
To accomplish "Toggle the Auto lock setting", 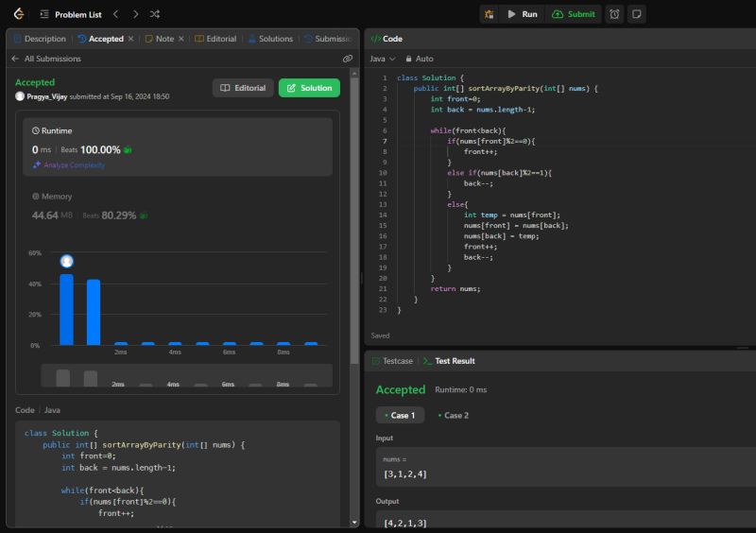I will (x=419, y=59).
